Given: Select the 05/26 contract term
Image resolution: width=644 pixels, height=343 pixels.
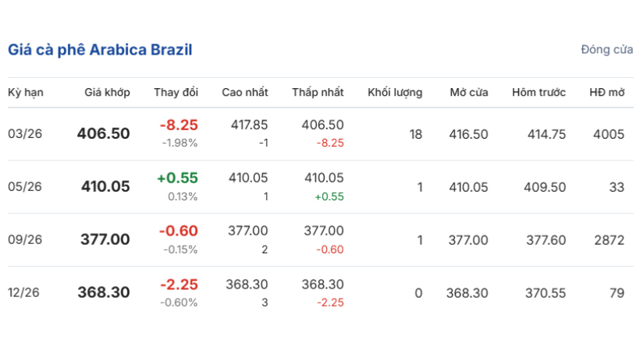Looking at the screenshot, I should pos(25,187).
